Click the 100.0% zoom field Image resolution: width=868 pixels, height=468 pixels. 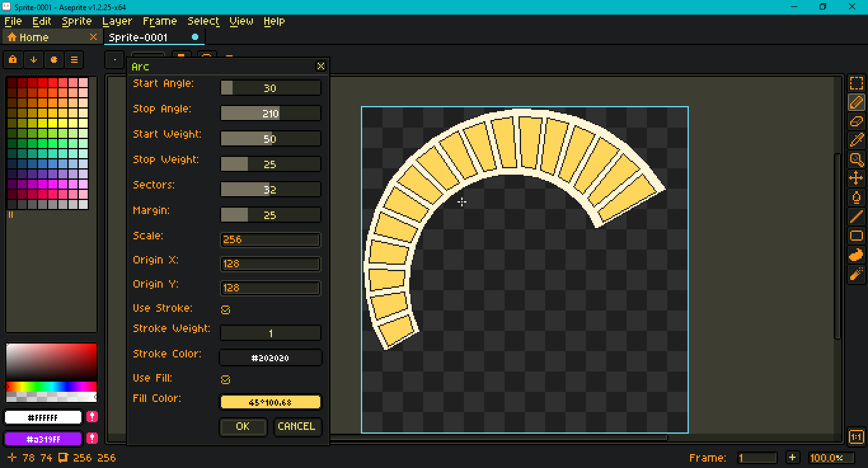point(831,457)
